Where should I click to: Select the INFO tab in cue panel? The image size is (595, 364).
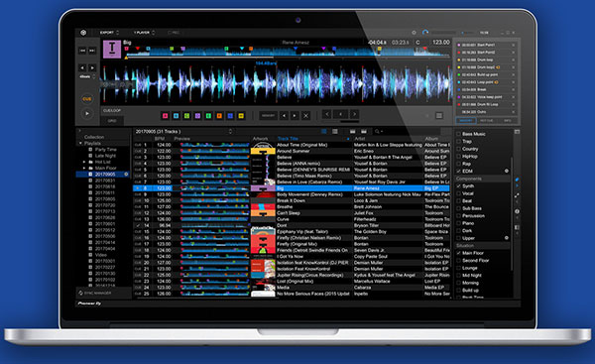coord(507,120)
